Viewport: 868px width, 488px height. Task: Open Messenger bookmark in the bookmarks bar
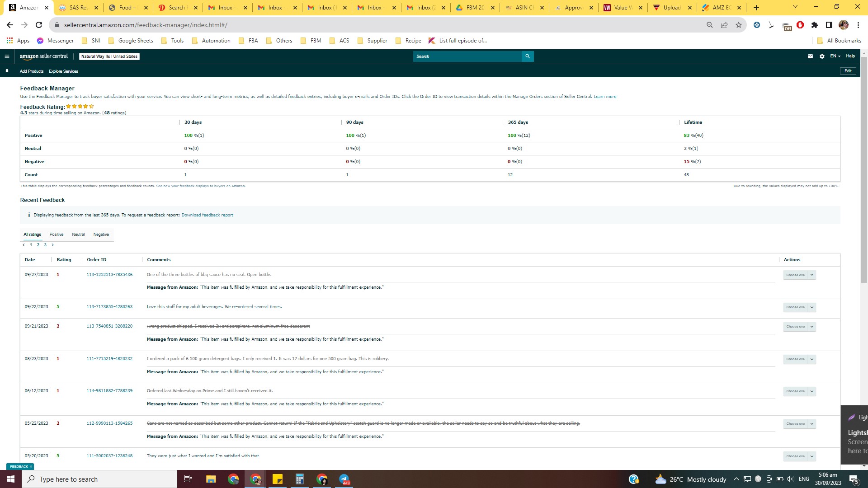click(55, 41)
